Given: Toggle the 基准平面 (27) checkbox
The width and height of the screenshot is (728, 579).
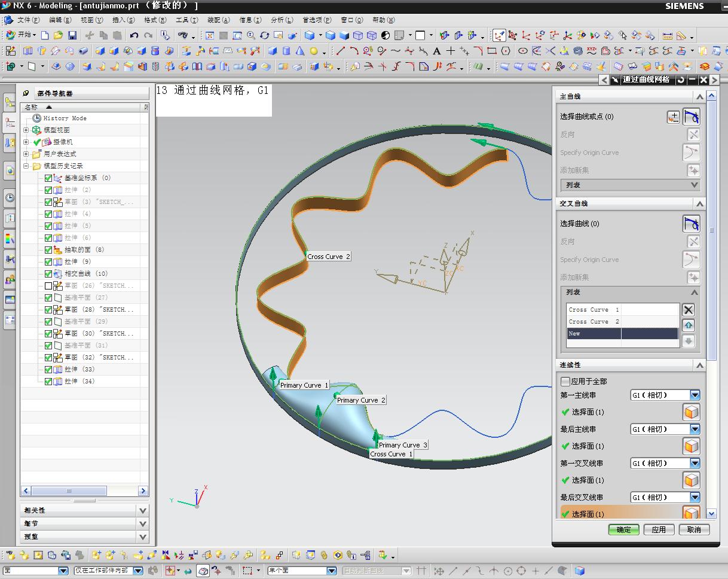Looking at the screenshot, I should 48,297.
